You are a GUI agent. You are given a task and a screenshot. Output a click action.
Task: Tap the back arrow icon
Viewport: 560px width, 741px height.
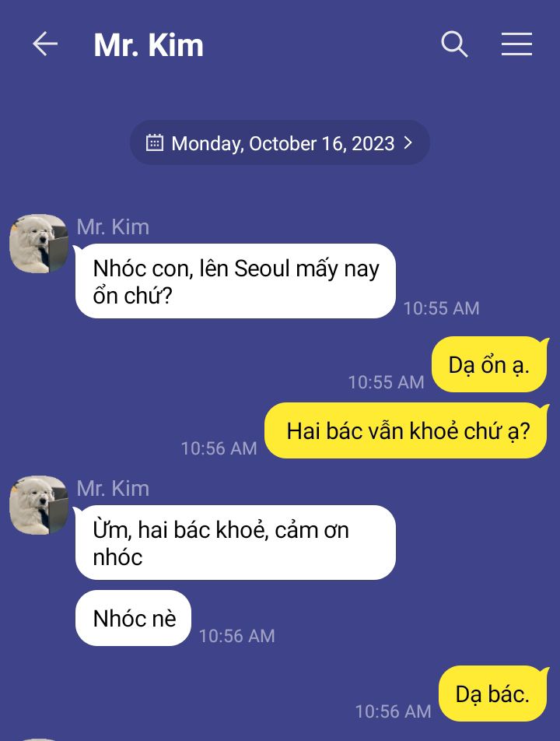click(x=45, y=44)
